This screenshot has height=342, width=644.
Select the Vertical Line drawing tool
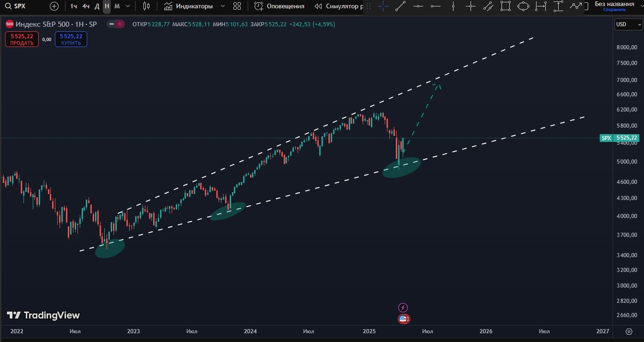(x=453, y=6)
